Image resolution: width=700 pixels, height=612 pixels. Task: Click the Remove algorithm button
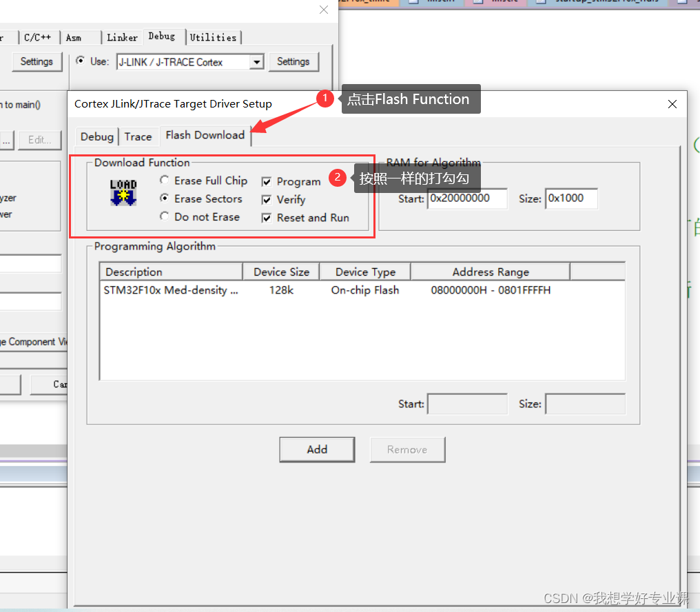[x=407, y=449]
